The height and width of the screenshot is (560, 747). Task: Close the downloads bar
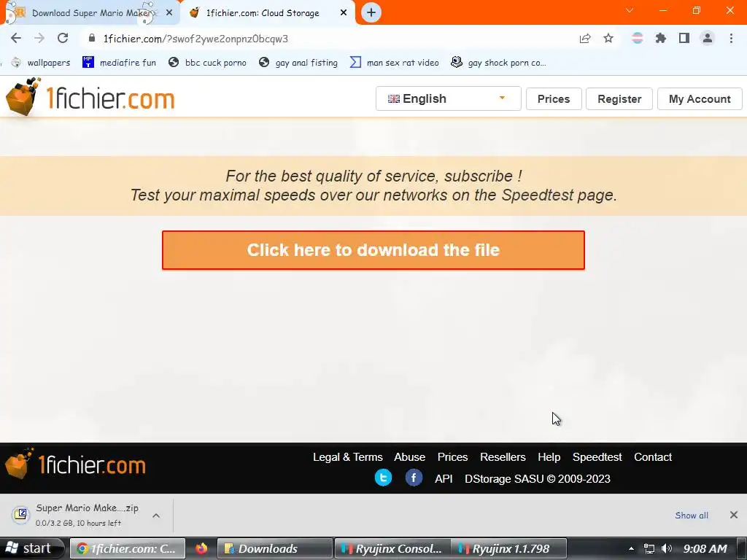point(734,515)
